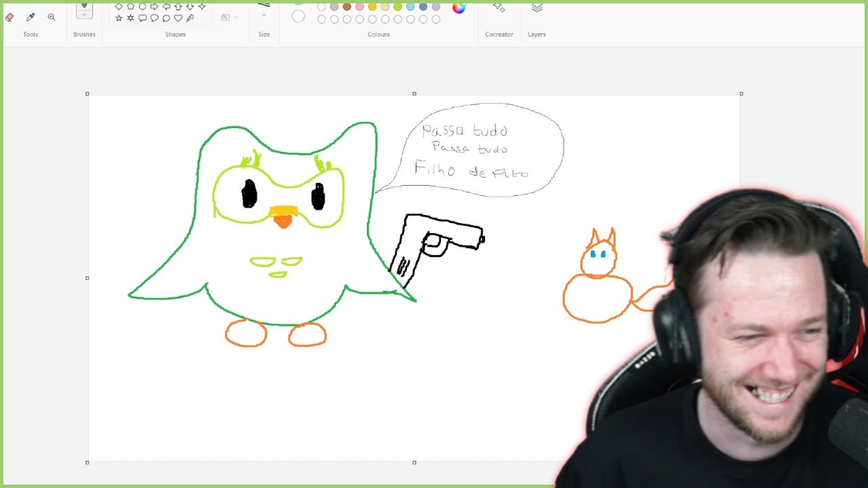Pick the cream colour swatch
This screenshot has width=868, height=488.
385,7
